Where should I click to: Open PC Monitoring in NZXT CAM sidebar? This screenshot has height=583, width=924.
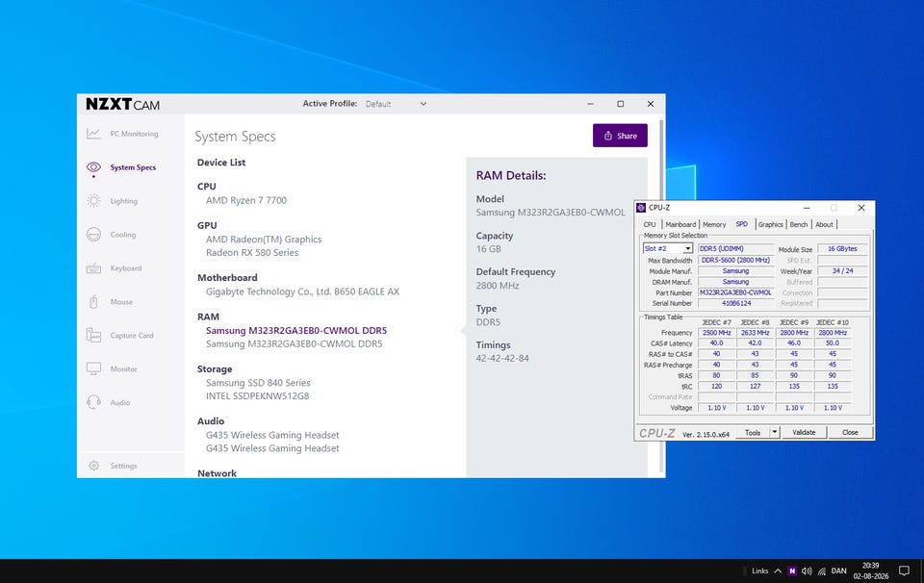coord(122,134)
